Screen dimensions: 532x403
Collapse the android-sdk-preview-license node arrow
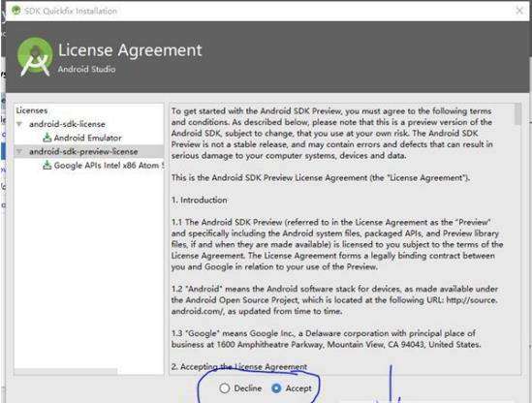click(19, 152)
